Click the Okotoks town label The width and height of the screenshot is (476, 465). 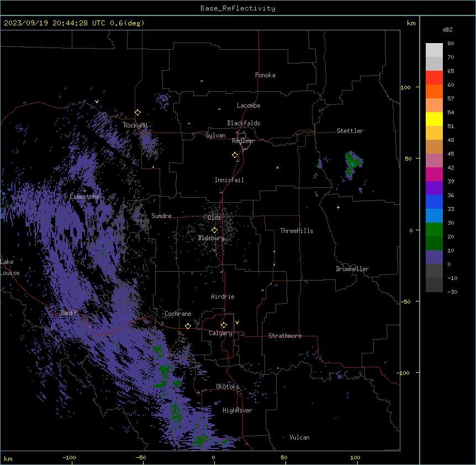click(228, 387)
